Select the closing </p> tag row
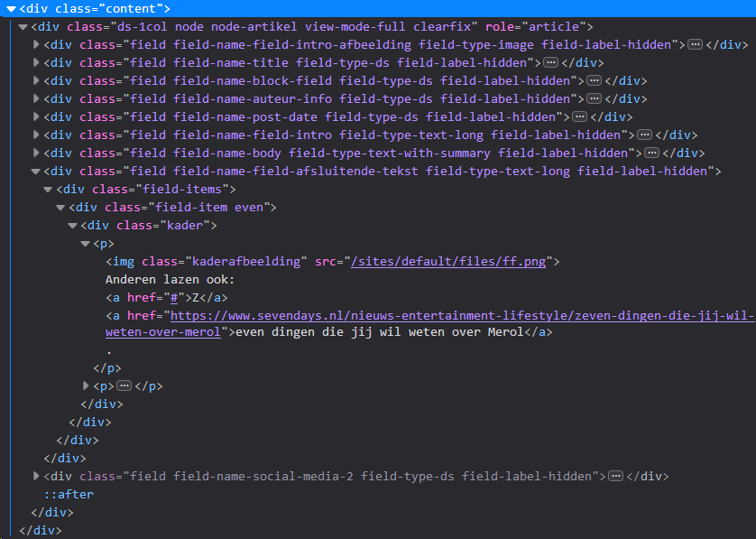 (x=107, y=368)
